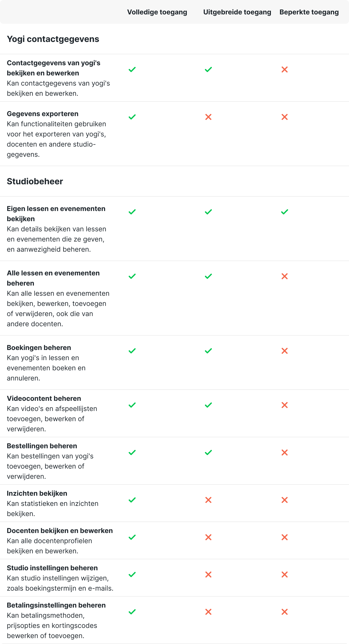Click red cross for Studio instellingen, Beperkte toegang
This screenshot has height=644, width=349.
tap(284, 575)
